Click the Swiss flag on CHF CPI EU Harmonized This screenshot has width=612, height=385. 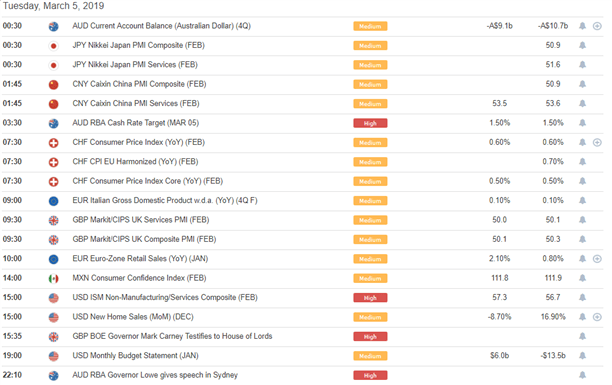click(53, 162)
